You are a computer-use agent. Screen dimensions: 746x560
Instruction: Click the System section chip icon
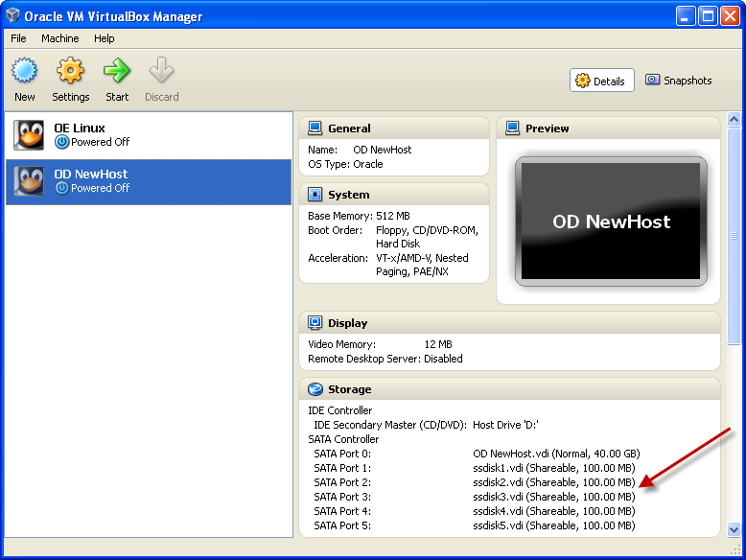315,194
